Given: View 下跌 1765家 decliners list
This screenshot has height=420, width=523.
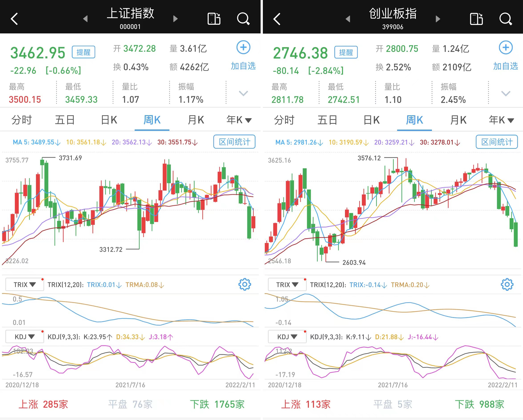Looking at the screenshot, I should [217, 404].
